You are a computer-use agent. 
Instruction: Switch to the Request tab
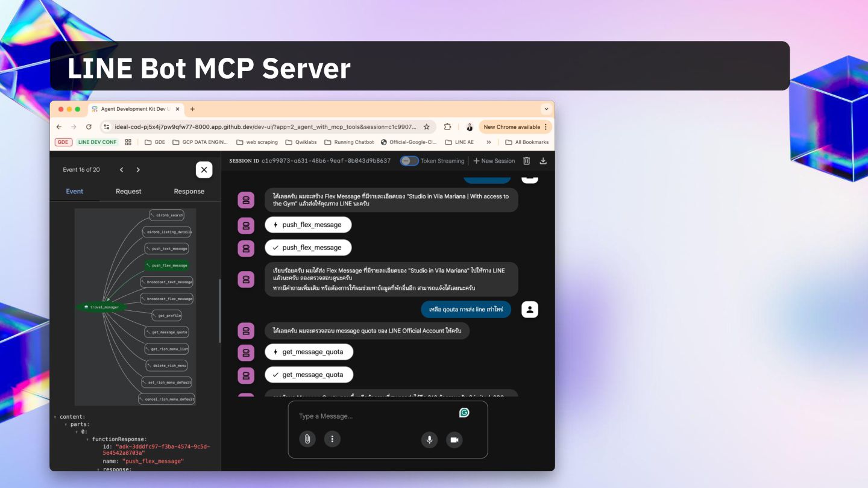click(128, 191)
